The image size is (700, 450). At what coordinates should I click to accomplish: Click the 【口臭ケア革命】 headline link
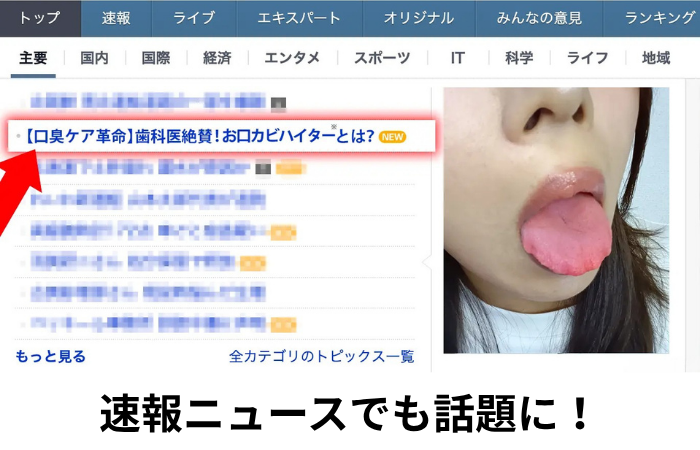[x=198, y=136]
